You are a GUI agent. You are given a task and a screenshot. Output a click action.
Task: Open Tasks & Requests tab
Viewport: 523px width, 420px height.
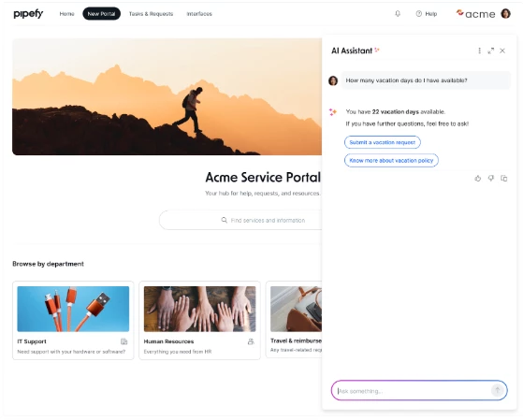click(x=151, y=14)
